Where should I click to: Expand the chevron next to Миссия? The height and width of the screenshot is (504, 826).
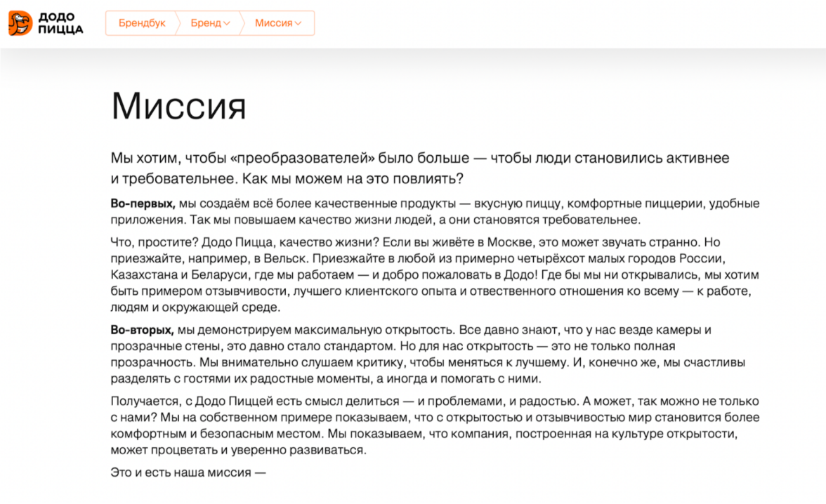tap(298, 23)
